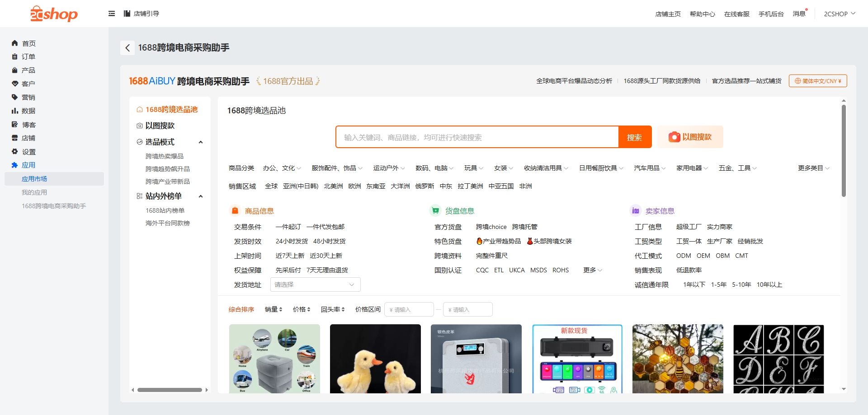
Task: Select 跨境热卖爆品 mode
Action: click(165, 156)
